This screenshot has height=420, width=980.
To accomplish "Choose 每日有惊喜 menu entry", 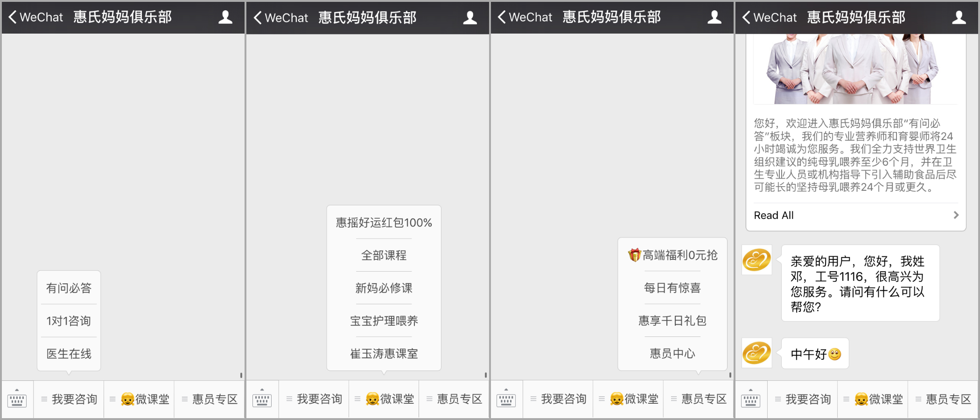I will point(672,288).
